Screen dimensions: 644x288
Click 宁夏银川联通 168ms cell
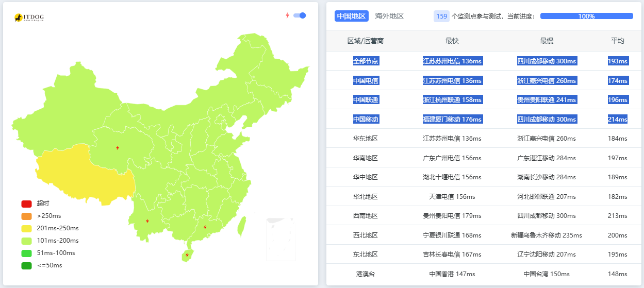tap(452, 235)
